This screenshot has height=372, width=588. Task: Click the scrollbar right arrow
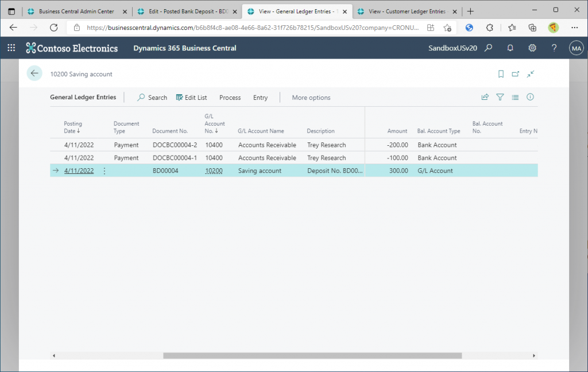point(534,355)
